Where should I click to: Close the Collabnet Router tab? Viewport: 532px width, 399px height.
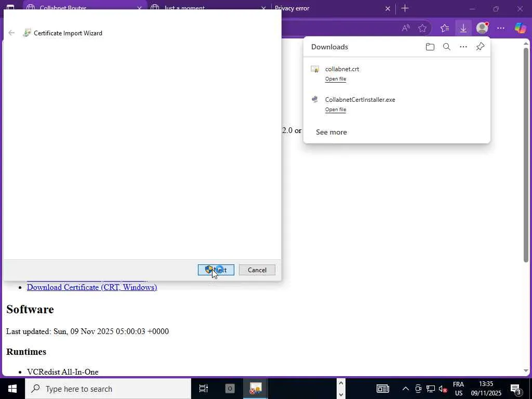coord(139,8)
